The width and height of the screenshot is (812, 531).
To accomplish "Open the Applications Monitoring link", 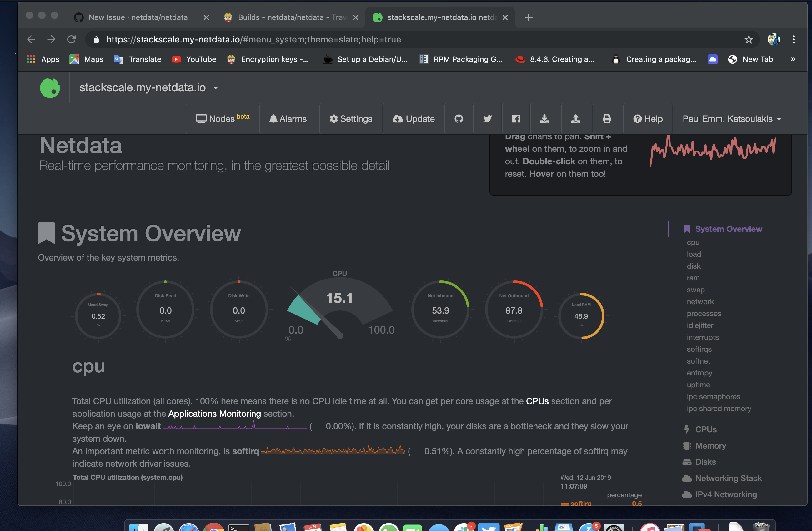I will coord(214,414).
